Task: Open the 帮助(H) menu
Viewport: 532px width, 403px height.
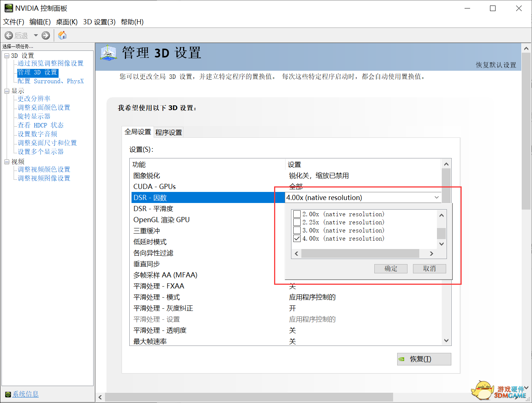Action: coord(132,22)
